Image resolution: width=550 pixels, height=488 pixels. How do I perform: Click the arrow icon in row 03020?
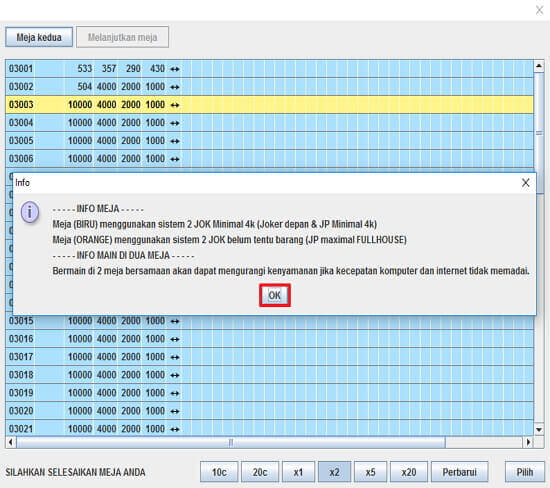175,412
